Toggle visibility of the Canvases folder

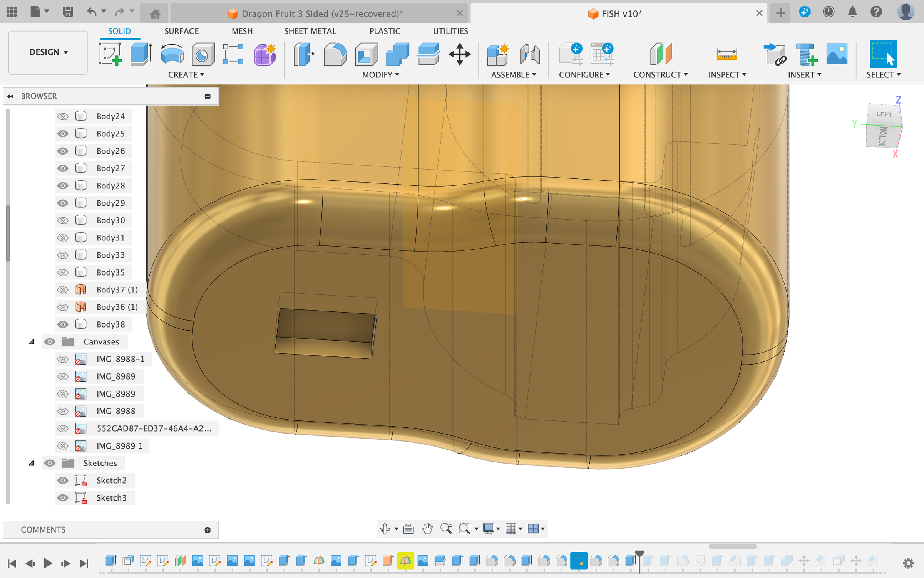point(49,341)
